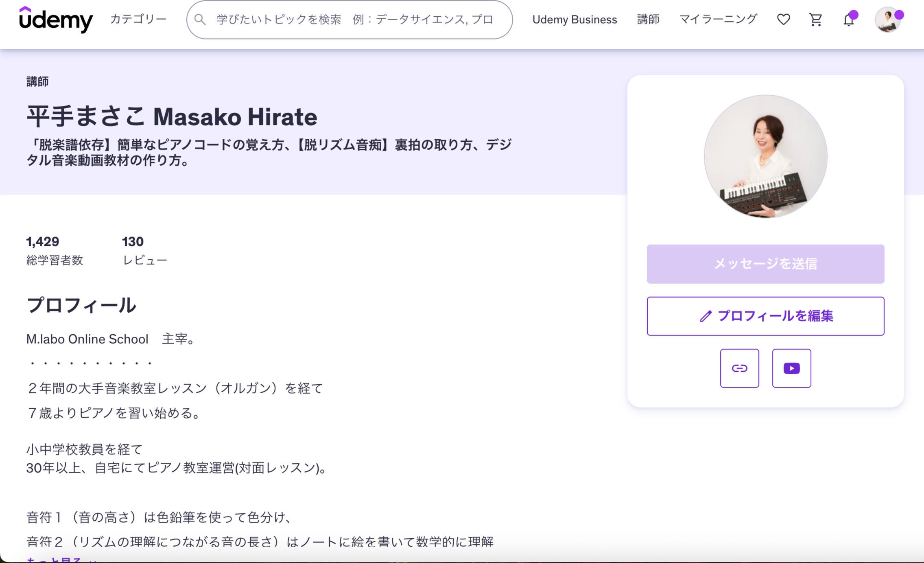
Task: Click the プロフィール heading
Action: (81, 305)
